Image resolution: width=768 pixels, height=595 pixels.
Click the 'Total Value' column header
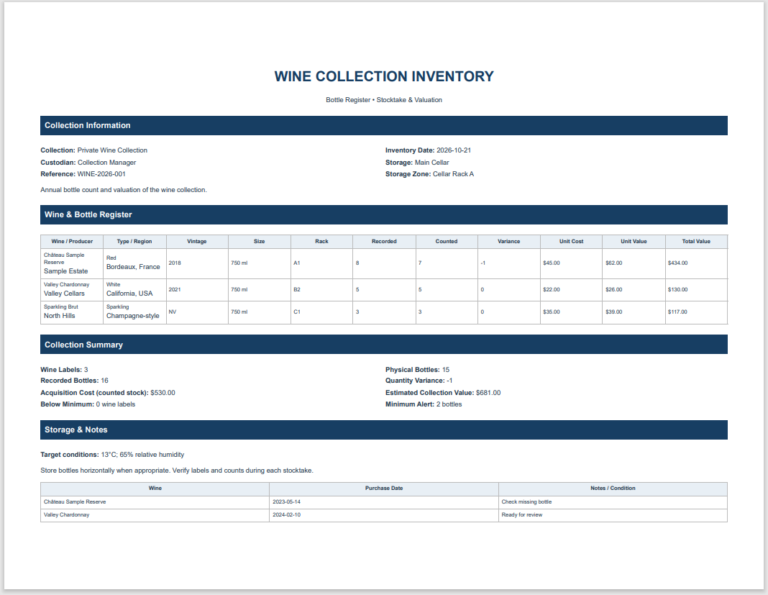point(696,241)
